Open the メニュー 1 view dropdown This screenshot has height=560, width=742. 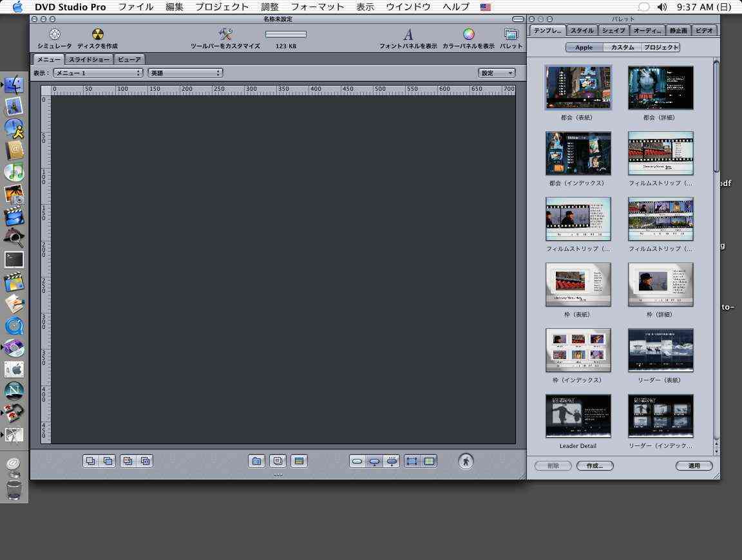tap(98, 73)
